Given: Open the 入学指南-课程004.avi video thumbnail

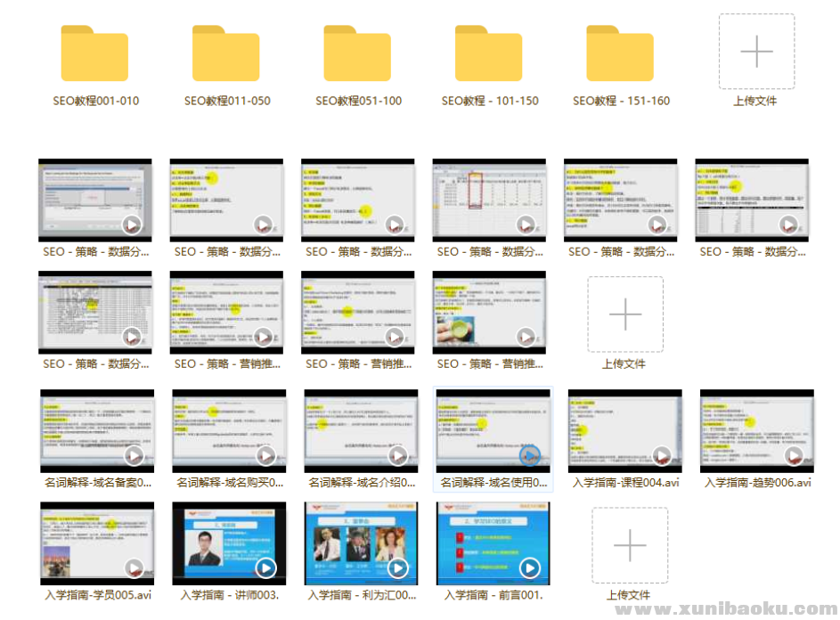Looking at the screenshot, I should (624, 430).
